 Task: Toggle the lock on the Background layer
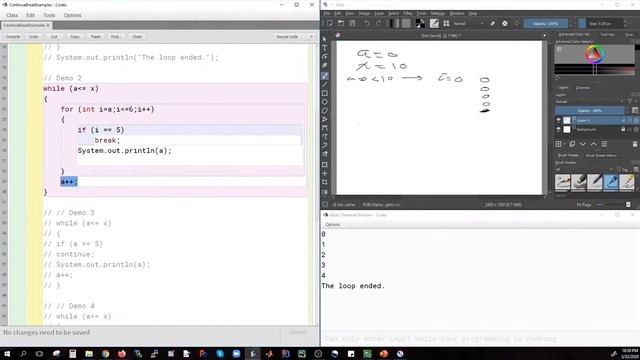pyautogui.click(x=623, y=129)
